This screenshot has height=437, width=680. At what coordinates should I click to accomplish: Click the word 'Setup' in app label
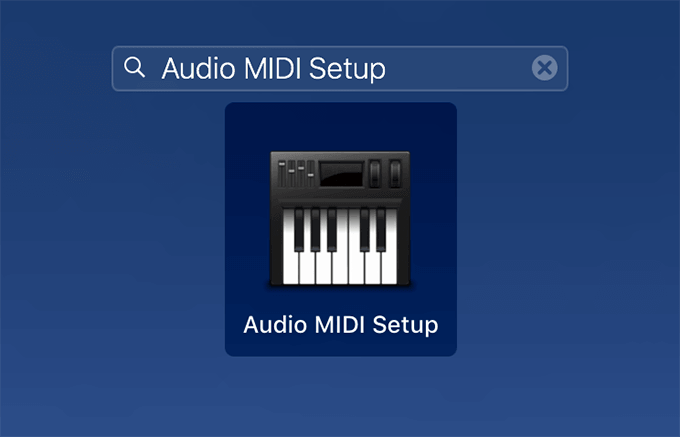tap(405, 325)
